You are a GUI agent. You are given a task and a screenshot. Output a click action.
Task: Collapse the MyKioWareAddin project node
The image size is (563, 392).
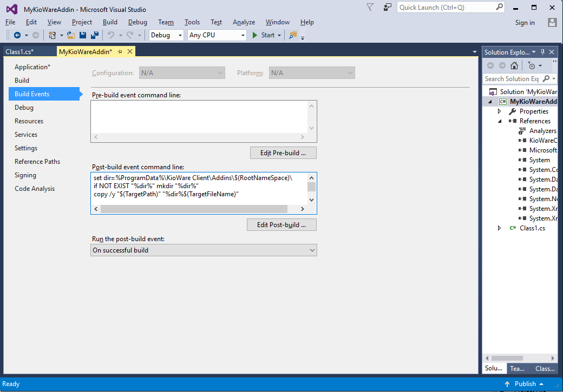[490, 102]
